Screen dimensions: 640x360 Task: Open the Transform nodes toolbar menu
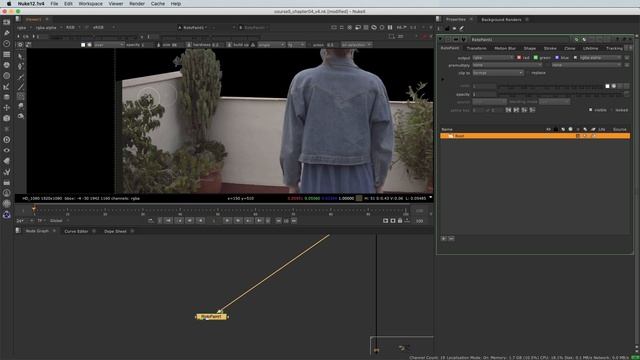tap(7, 107)
